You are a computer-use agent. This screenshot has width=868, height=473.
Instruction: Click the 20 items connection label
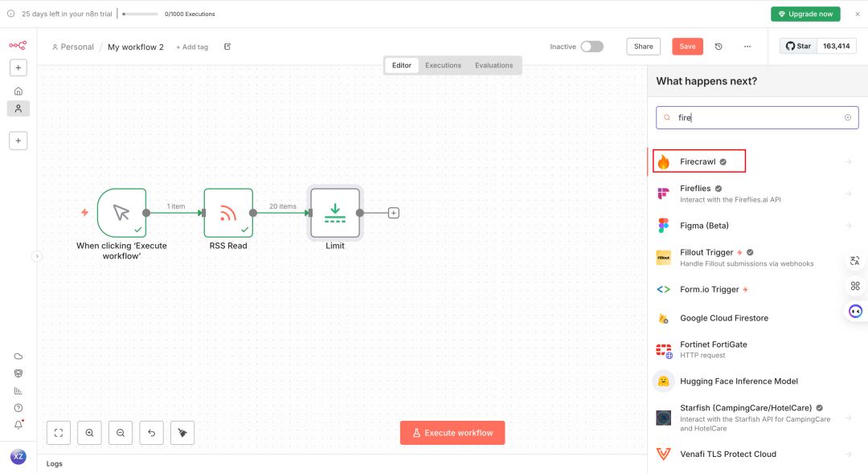coord(283,206)
